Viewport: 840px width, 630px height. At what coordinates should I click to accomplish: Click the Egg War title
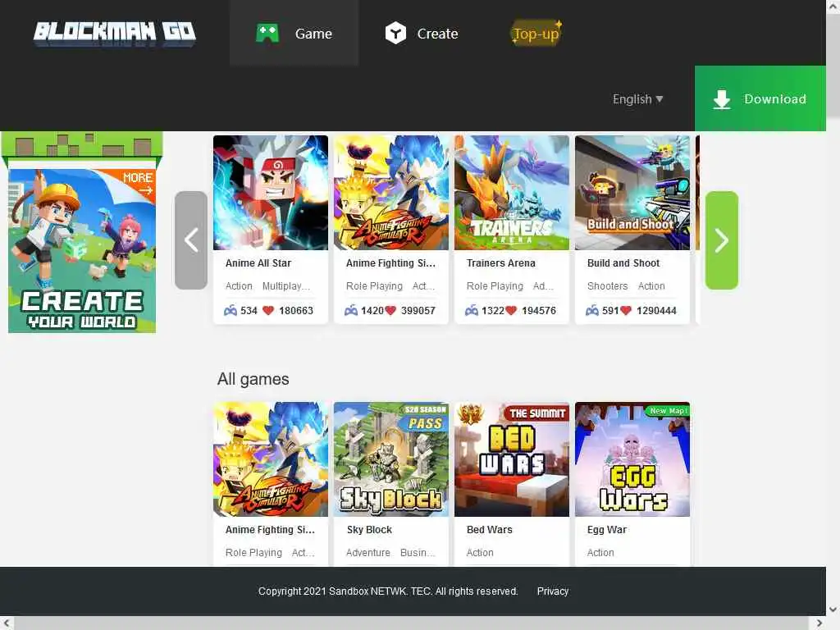click(606, 530)
